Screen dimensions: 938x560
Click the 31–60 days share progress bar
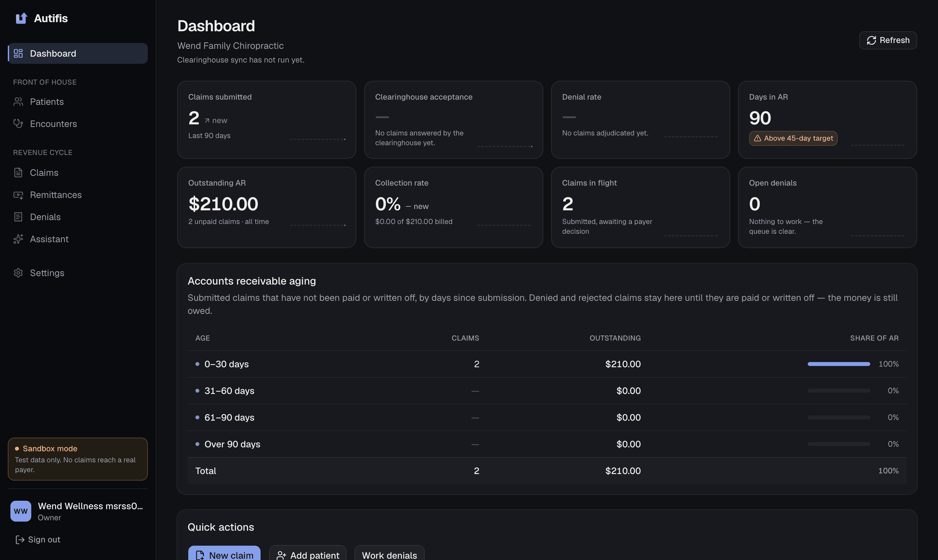(x=839, y=391)
